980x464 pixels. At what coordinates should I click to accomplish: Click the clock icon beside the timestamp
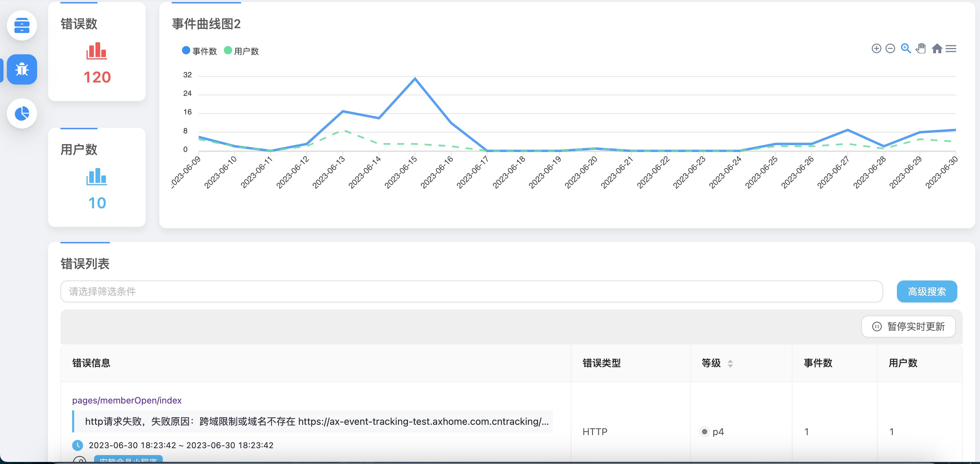(x=78, y=445)
